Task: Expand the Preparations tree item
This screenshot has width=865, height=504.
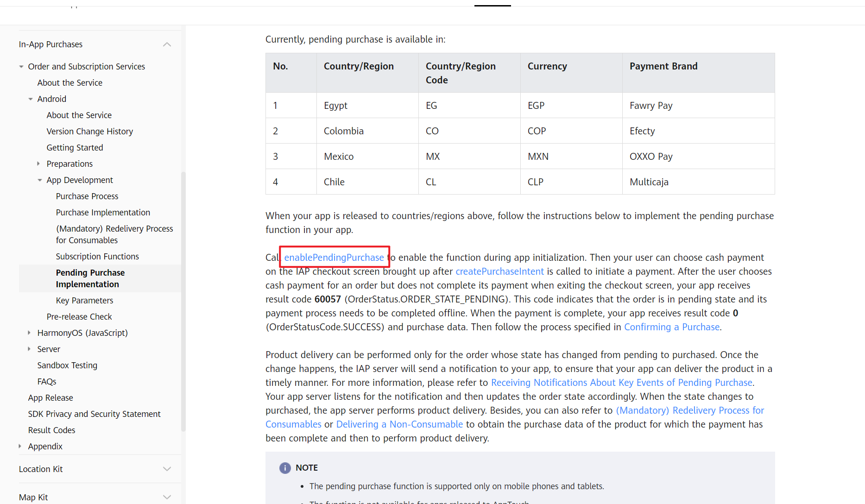Action: [38, 164]
